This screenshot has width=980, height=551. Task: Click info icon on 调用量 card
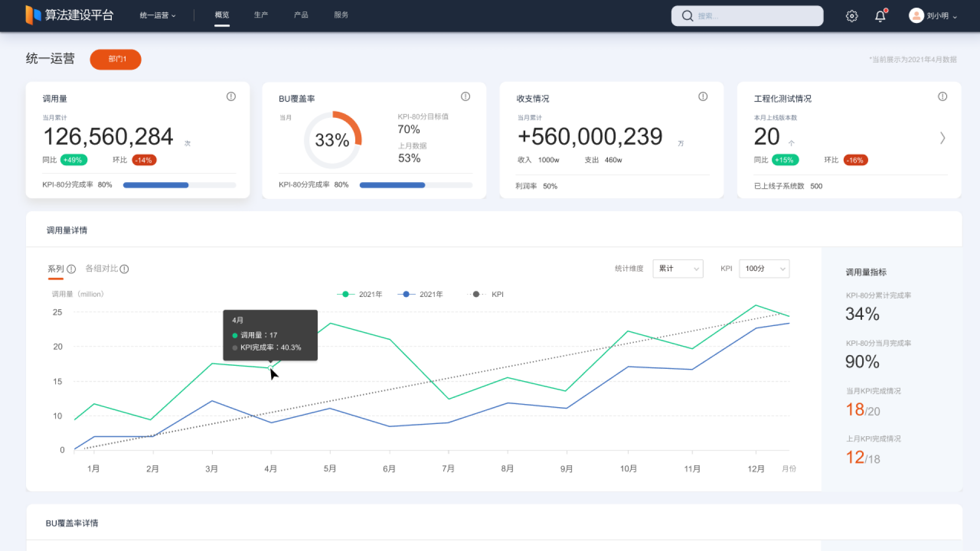(x=231, y=96)
